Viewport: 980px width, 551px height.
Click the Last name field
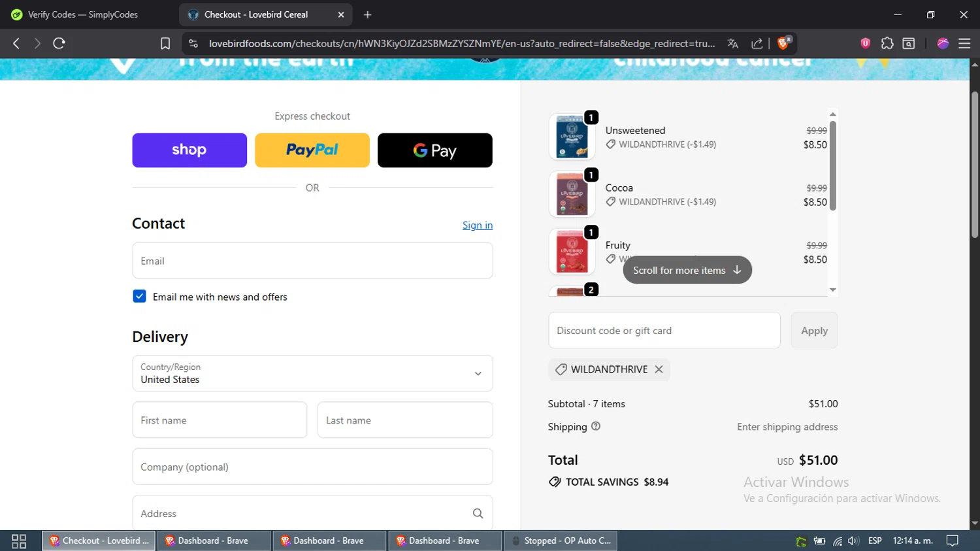click(405, 420)
